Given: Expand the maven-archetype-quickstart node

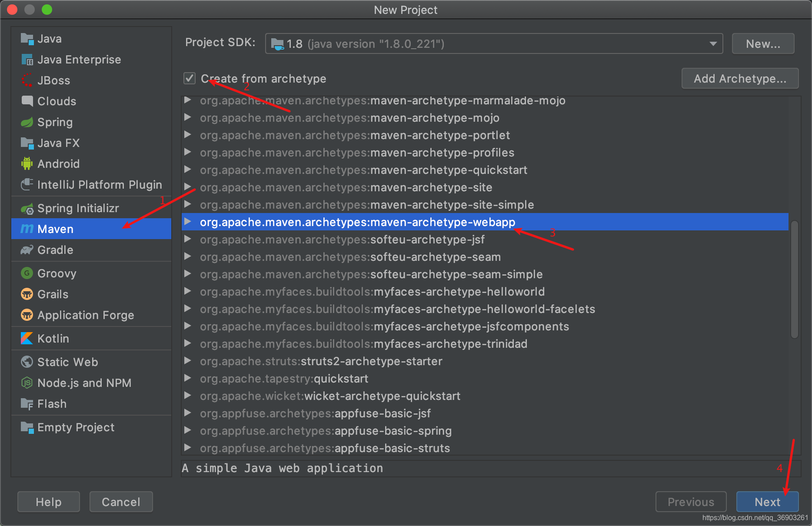Looking at the screenshot, I should coord(187,170).
